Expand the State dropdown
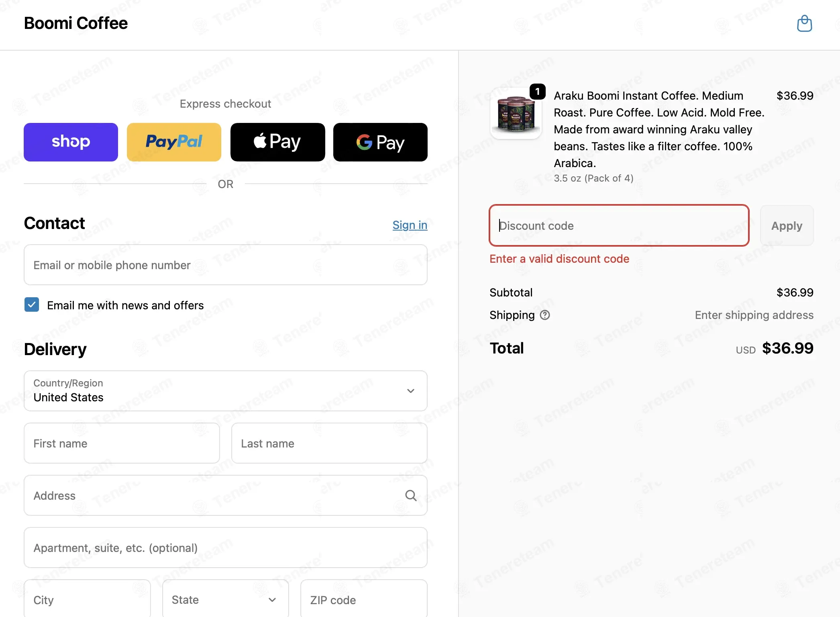Image resolution: width=840 pixels, height=617 pixels. point(225,599)
